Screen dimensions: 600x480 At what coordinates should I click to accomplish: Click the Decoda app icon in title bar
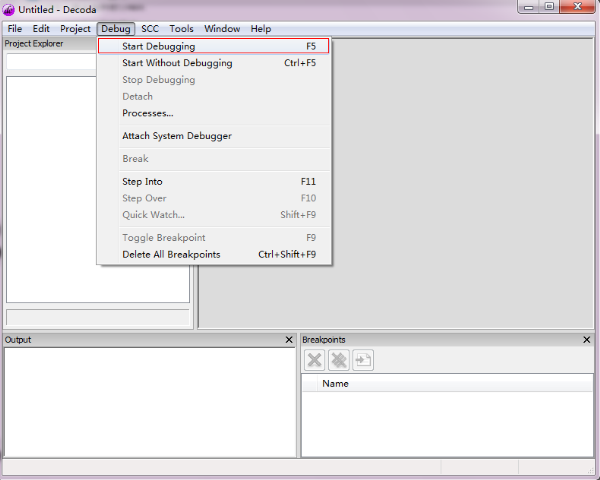click(x=9, y=9)
